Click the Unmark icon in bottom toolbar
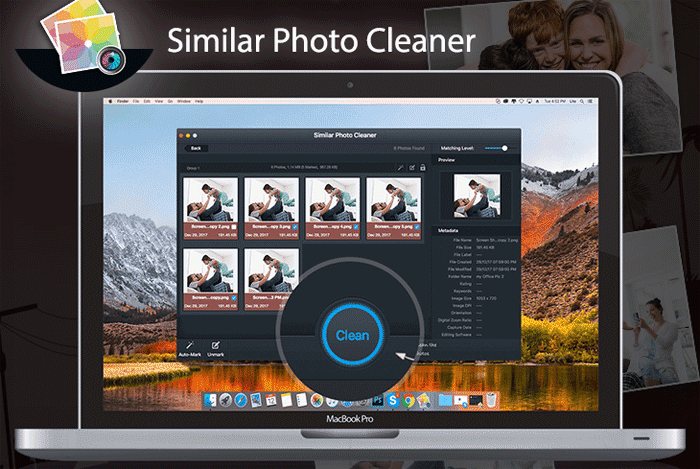 (216, 345)
